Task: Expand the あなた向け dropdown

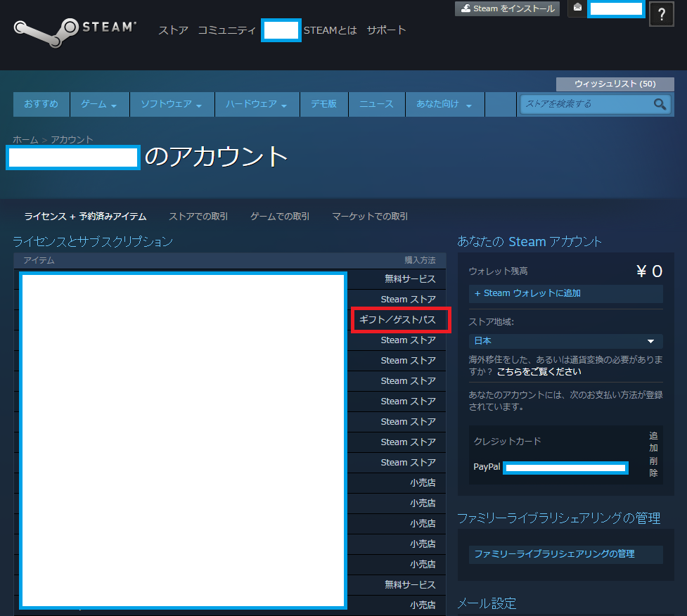Action: tap(444, 104)
